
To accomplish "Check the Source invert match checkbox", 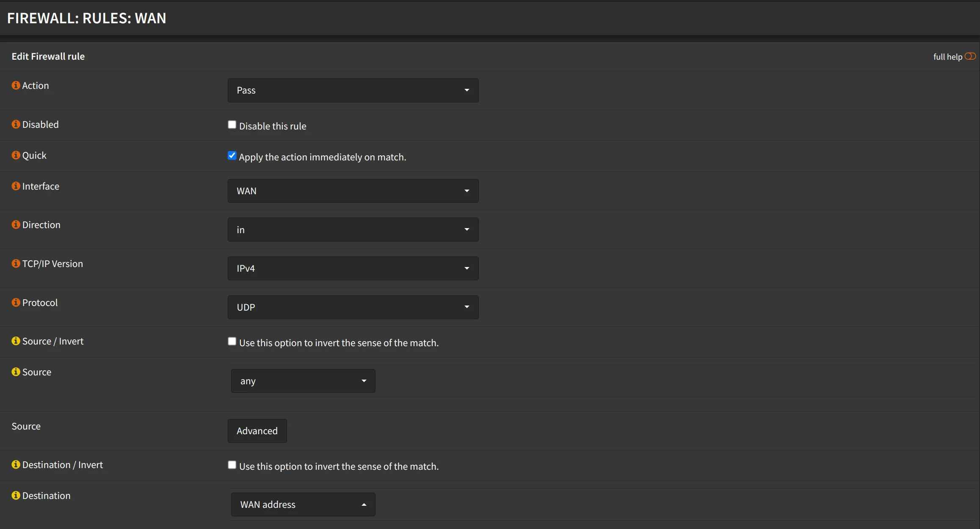I will (x=232, y=342).
